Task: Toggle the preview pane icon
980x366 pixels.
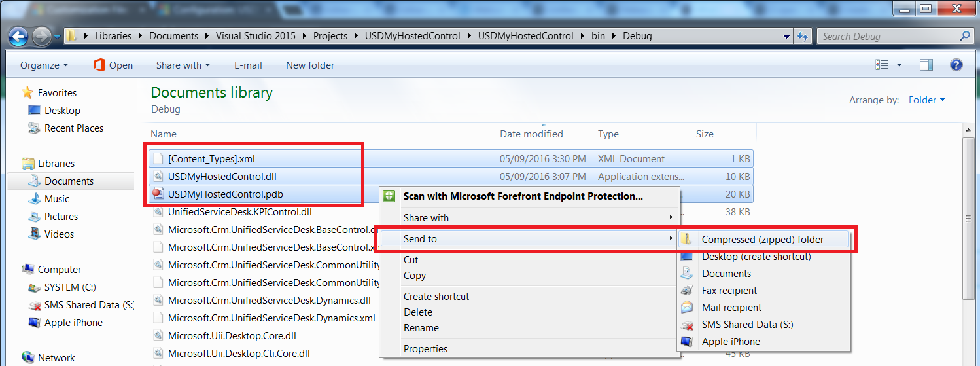Action: point(926,65)
